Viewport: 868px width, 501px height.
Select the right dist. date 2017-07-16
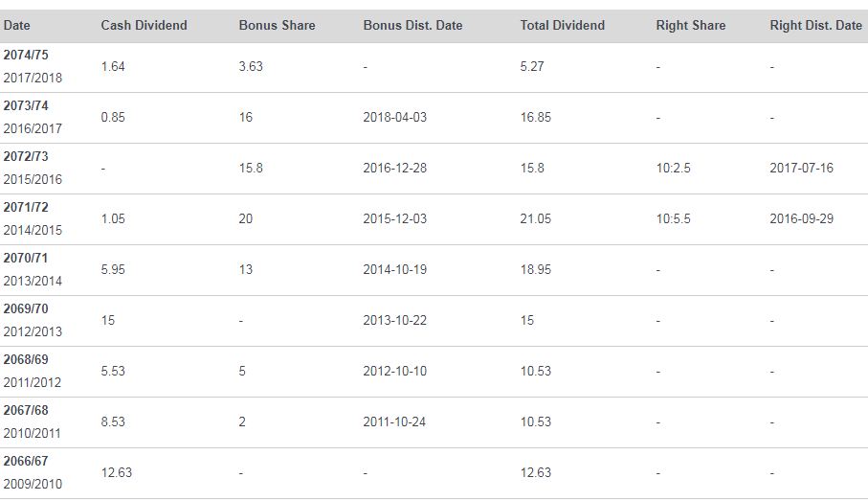[801, 169]
